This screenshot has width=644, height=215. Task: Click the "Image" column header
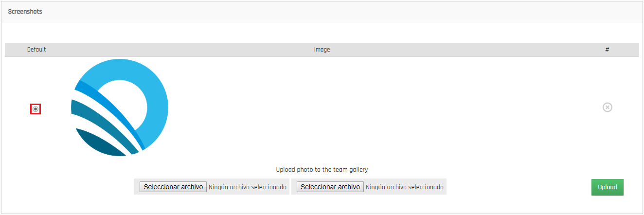(x=322, y=50)
